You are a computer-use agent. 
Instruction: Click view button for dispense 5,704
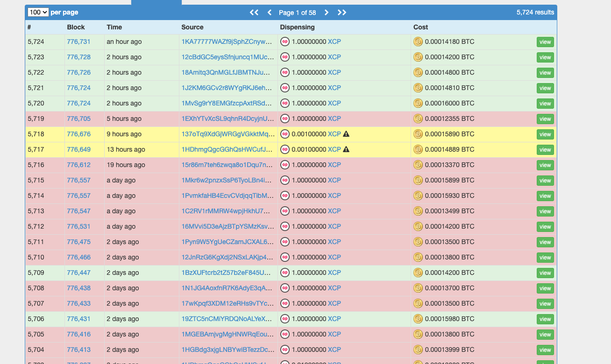(545, 350)
